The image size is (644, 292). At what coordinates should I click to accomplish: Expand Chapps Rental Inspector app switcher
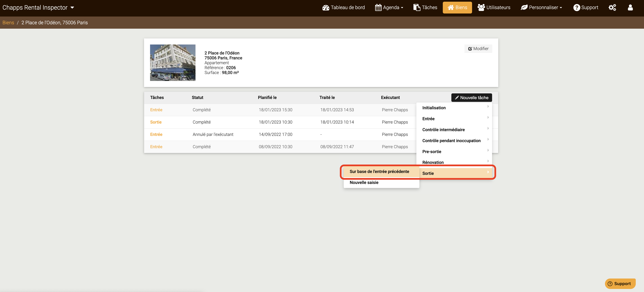pyautogui.click(x=38, y=8)
